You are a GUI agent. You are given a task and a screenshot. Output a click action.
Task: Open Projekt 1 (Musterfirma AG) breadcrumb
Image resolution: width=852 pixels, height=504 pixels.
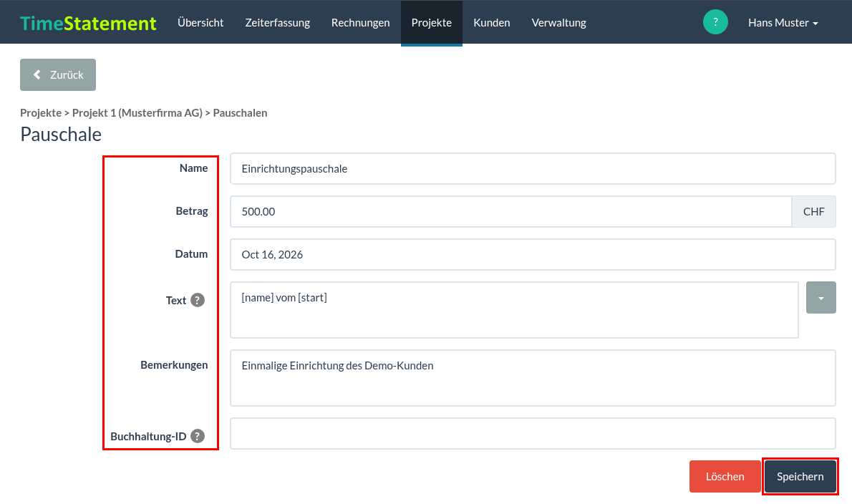pyautogui.click(x=137, y=113)
